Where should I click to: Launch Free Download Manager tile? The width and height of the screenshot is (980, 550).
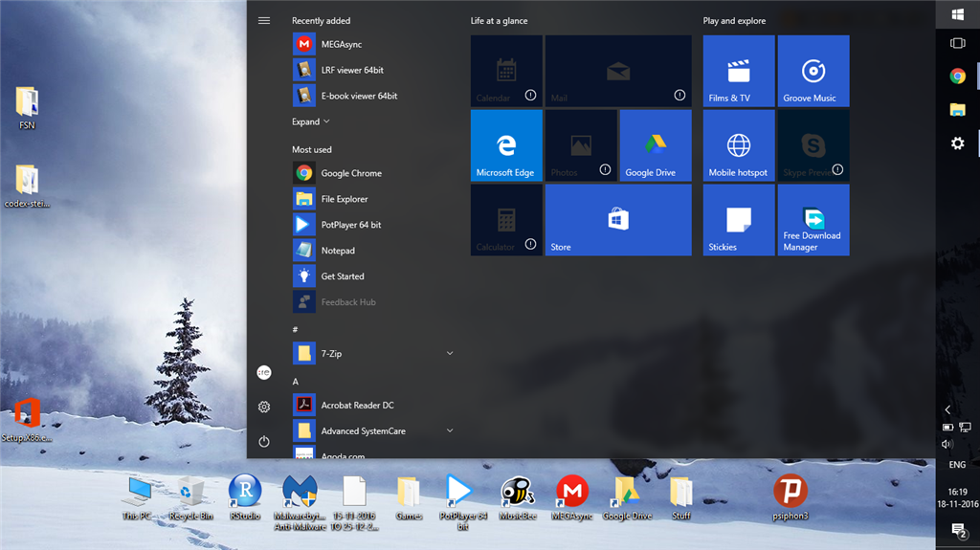click(813, 220)
